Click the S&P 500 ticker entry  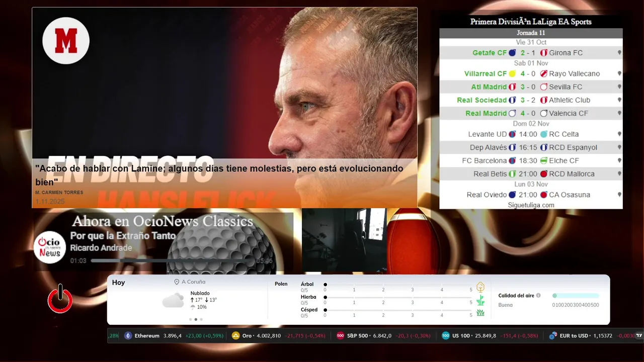383,336
